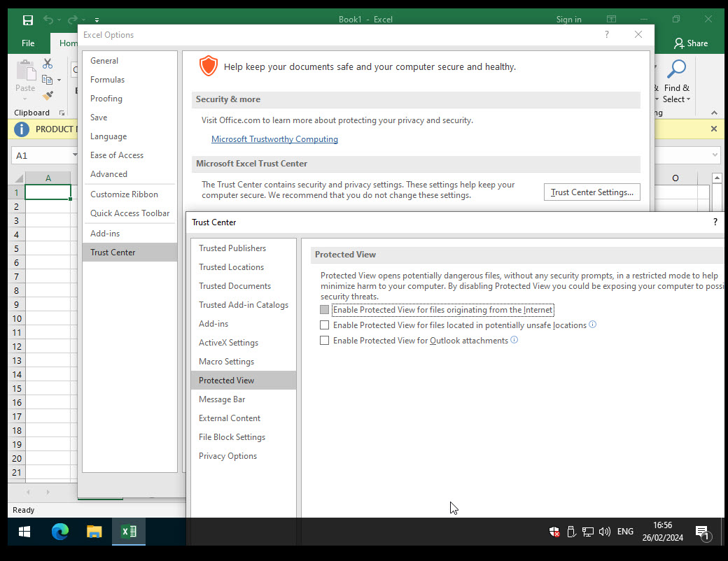This screenshot has height=561, width=728.
Task: Open the Quick Access Toolbar customize menu
Action: (x=96, y=20)
